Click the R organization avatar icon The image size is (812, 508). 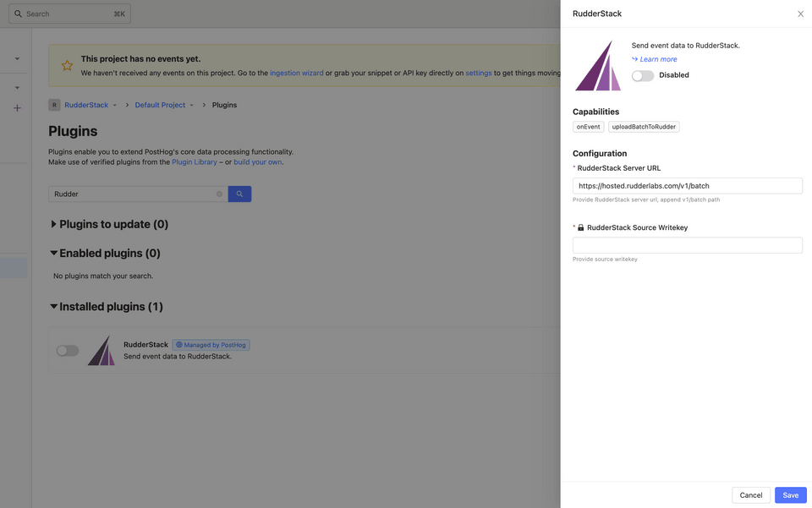(54, 105)
